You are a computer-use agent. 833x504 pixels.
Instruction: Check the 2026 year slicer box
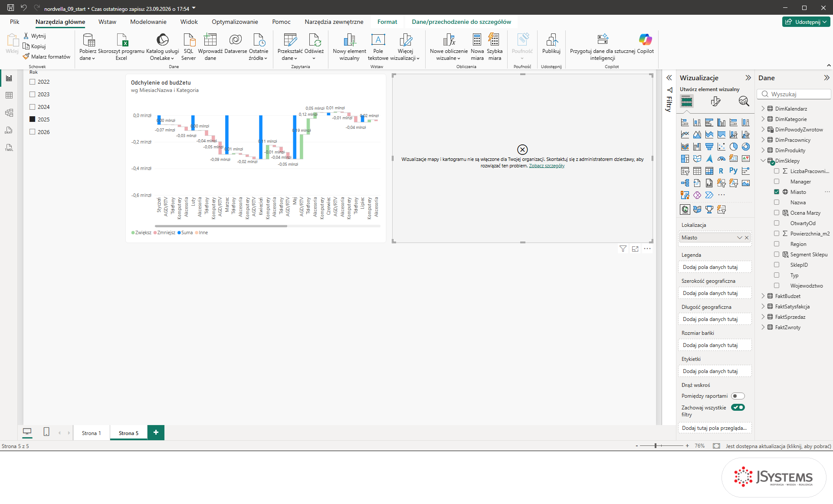tap(32, 132)
